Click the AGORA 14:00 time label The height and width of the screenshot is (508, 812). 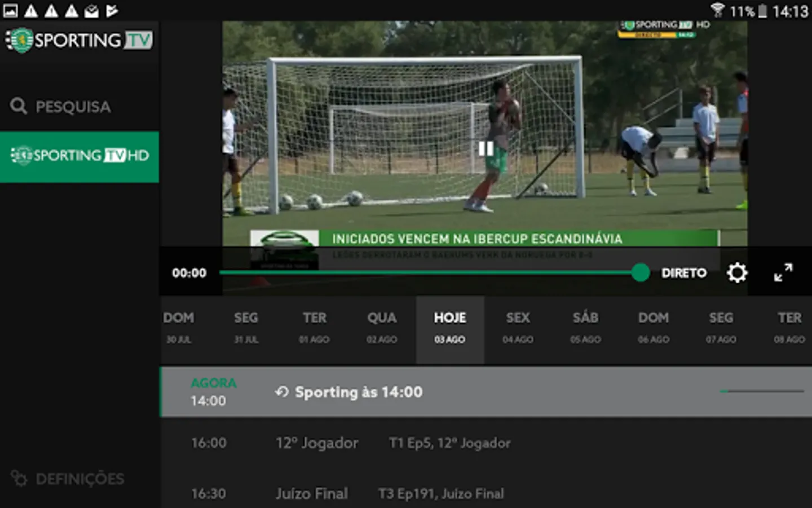pyautogui.click(x=213, y=392)
